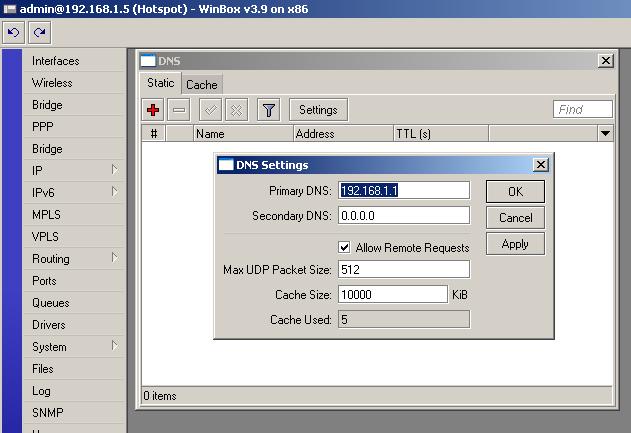Image resolution: width=631 pixels, height=433 pixels.
Task: Expand the Routing submenu arrow
Action: [115, 258]
